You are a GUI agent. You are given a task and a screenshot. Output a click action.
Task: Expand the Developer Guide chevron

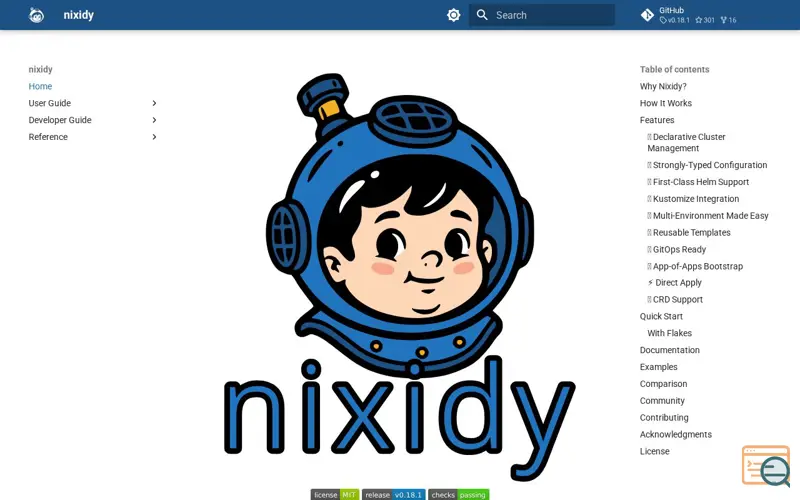(154, 120)
